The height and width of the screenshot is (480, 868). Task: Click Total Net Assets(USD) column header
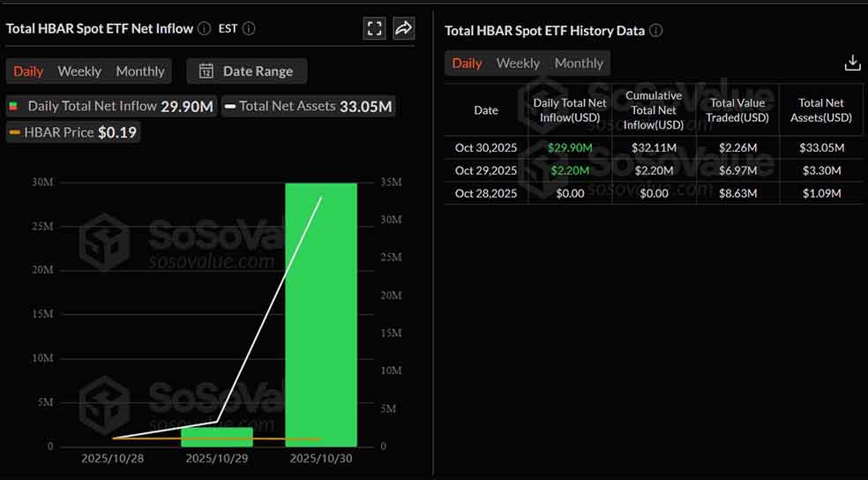[x=821, y=110]
